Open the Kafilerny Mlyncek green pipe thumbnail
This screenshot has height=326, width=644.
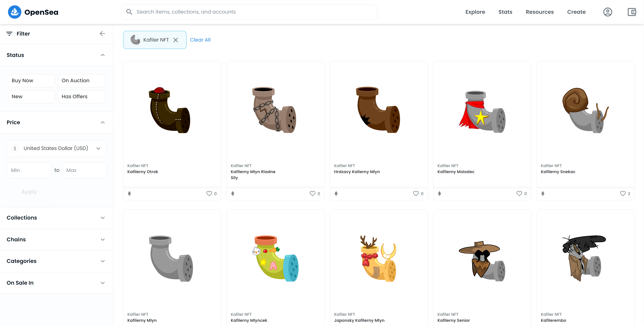(x=275, y=258)
